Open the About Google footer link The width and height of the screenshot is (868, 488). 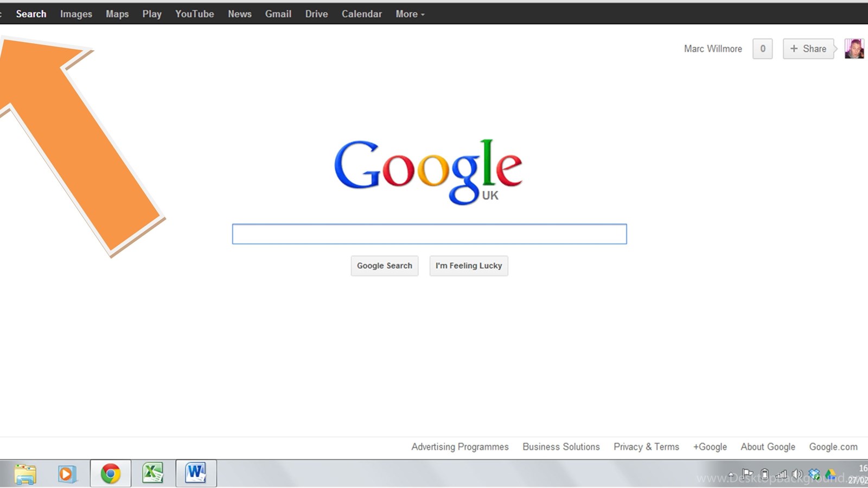(x=768, y=447)
